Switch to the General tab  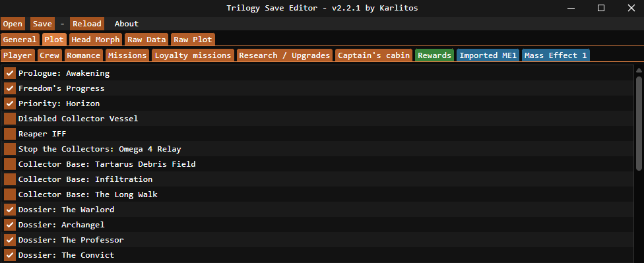[x=20, y=40]
